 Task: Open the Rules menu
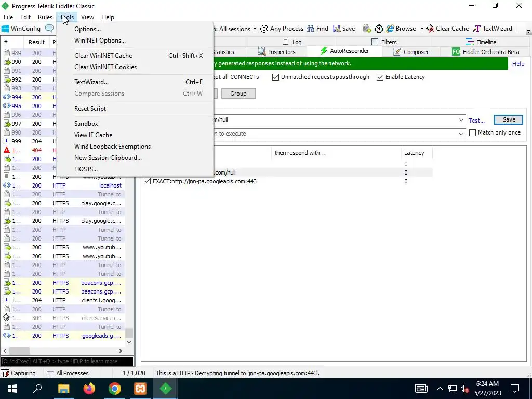pyautogui.click(x=45, y=17)
